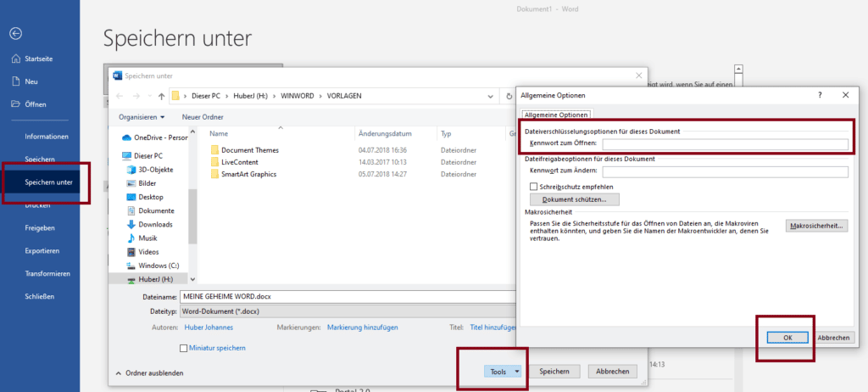
Task: Go back in the save dialog
Action: click(120, 96)
